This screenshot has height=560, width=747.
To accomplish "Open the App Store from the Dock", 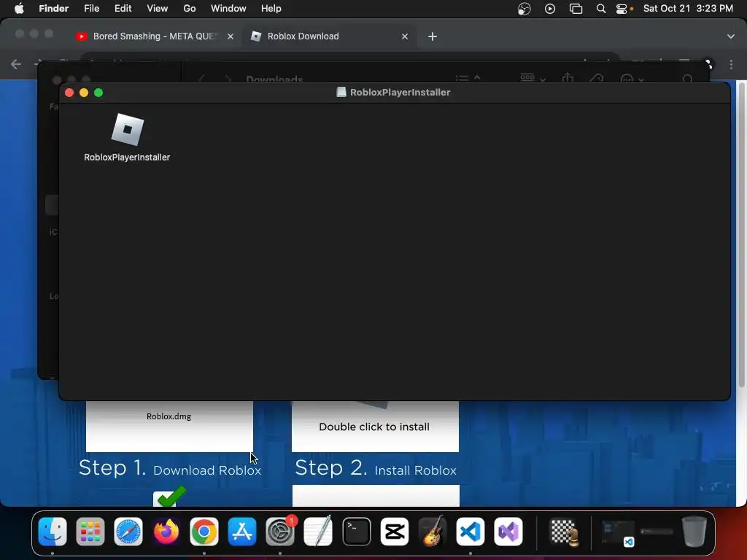I will tap(242, 532).
